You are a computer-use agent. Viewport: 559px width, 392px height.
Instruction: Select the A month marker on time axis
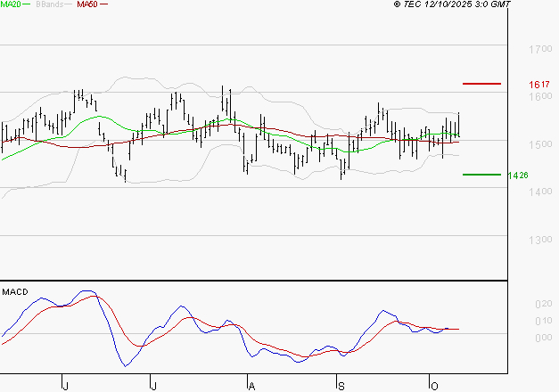[x=251, y=385]
